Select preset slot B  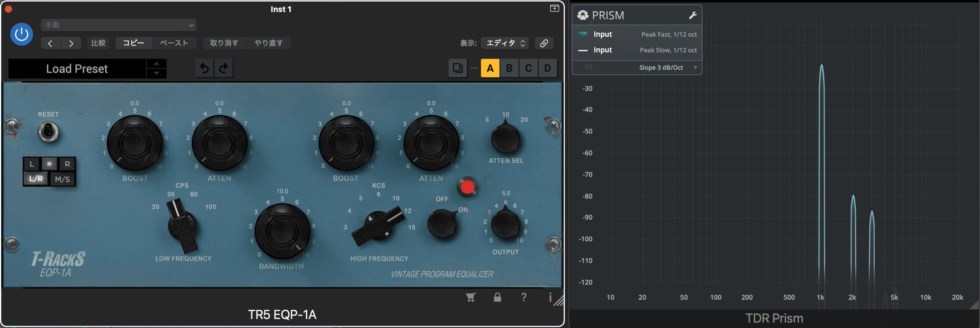click(x=509, y=68)
